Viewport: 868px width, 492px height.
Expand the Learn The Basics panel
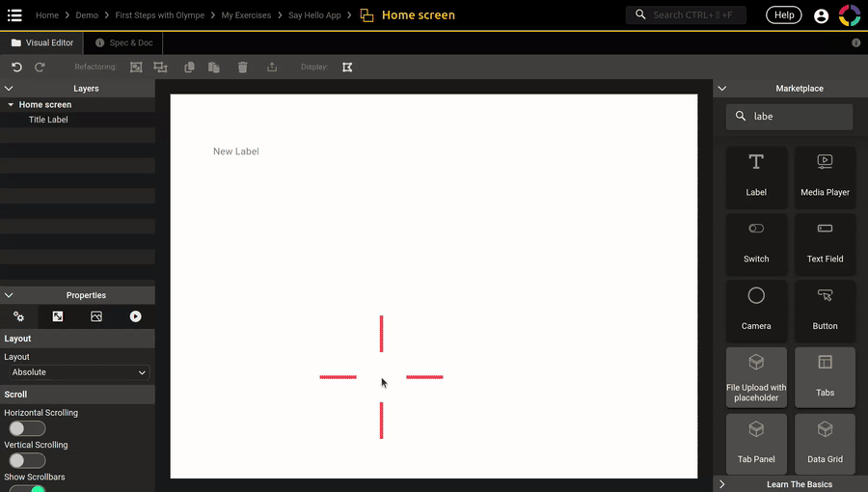pos(722,484)
